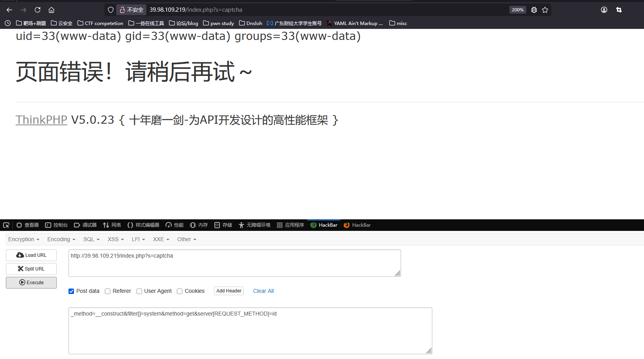Viewport: 644px width, 359px height.
Task: Open the extension bug icon in address bar
Action: (534, 10)
